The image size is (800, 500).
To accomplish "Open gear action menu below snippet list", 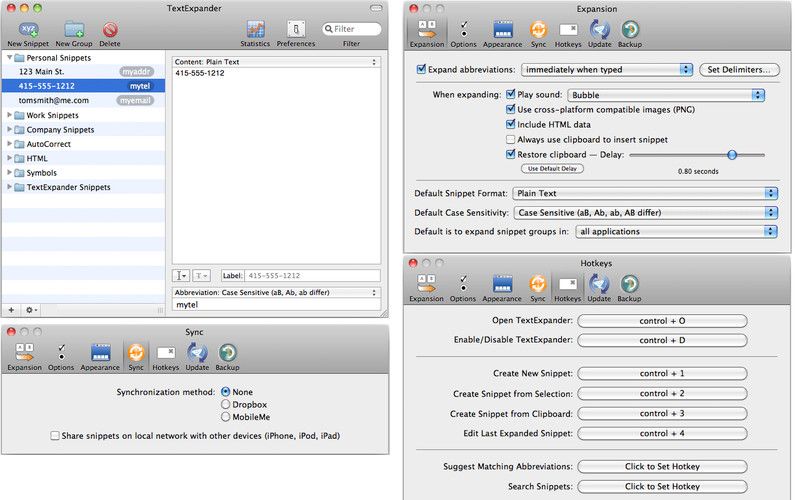I will click(31, 310).
